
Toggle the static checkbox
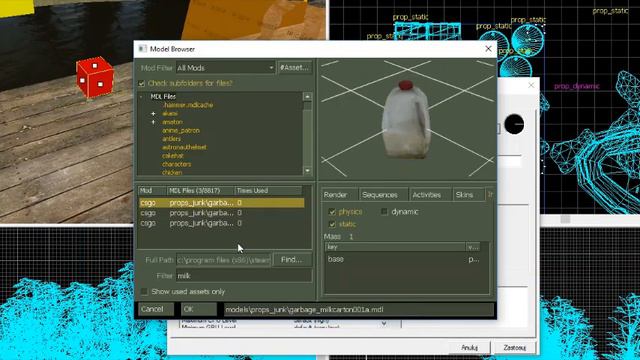coord(332,224)
